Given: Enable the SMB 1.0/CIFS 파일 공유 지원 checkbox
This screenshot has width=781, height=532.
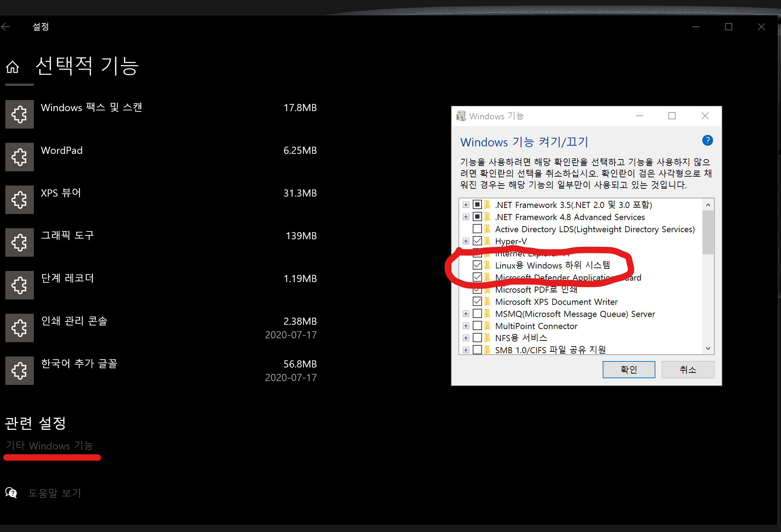Looking at the screenshot, I should (477, 350).
